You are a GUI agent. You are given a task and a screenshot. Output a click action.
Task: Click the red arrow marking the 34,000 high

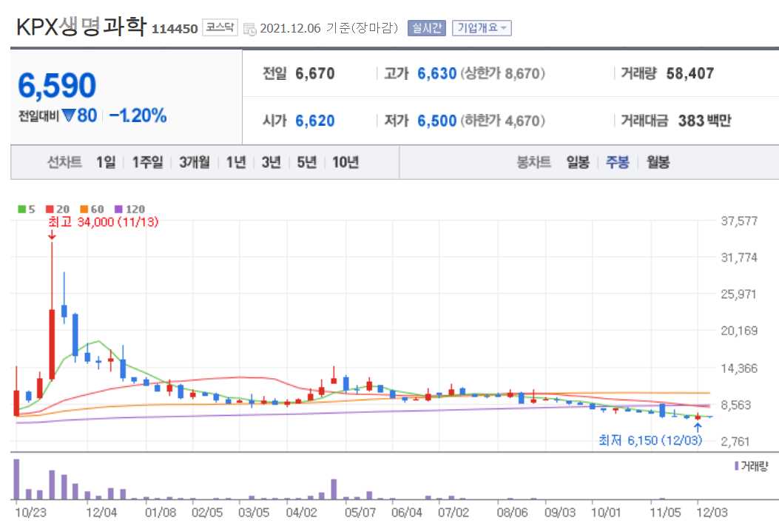[x=51, y=235]
